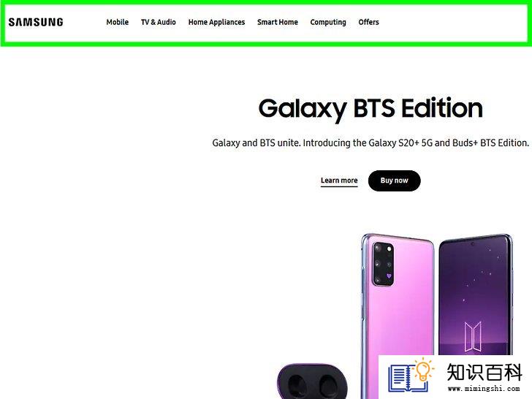Open the Computing menu item

(x=328, y=22)
